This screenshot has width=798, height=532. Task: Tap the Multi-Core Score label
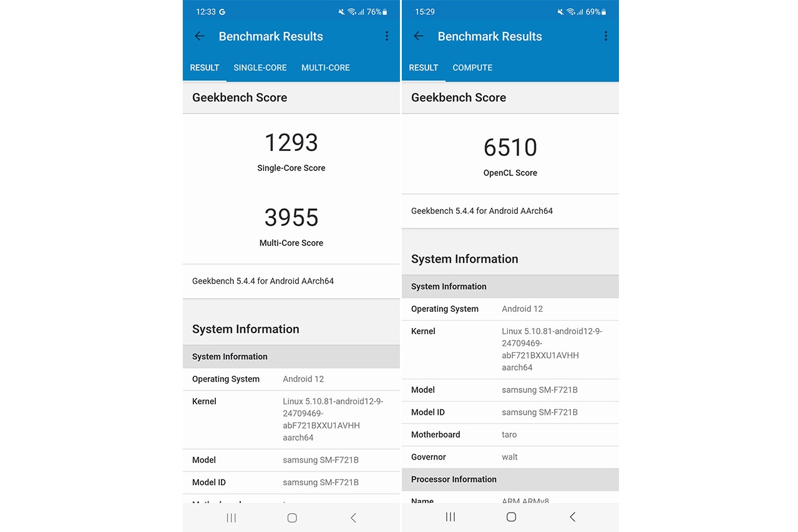(x=291, y=243)
